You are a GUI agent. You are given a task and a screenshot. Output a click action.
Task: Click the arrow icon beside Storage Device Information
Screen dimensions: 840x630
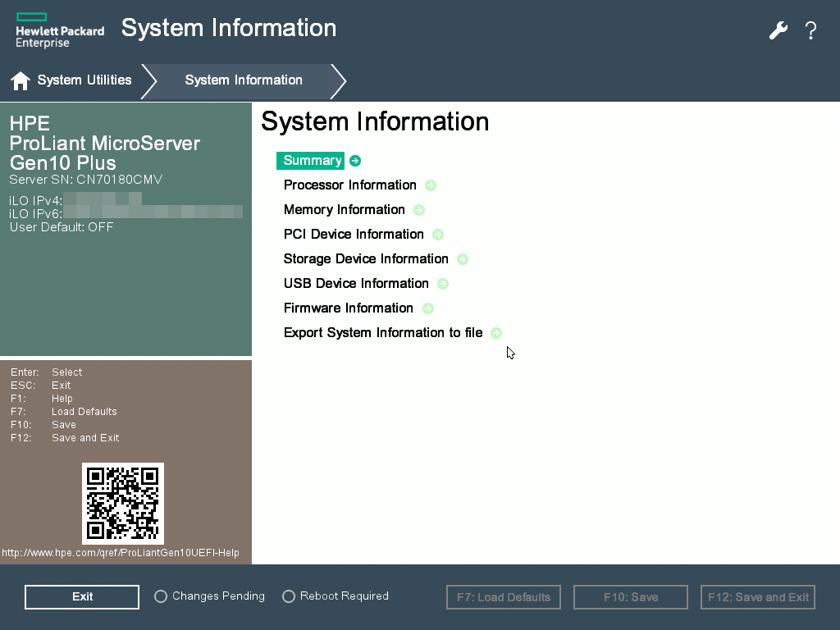(463, 259)
